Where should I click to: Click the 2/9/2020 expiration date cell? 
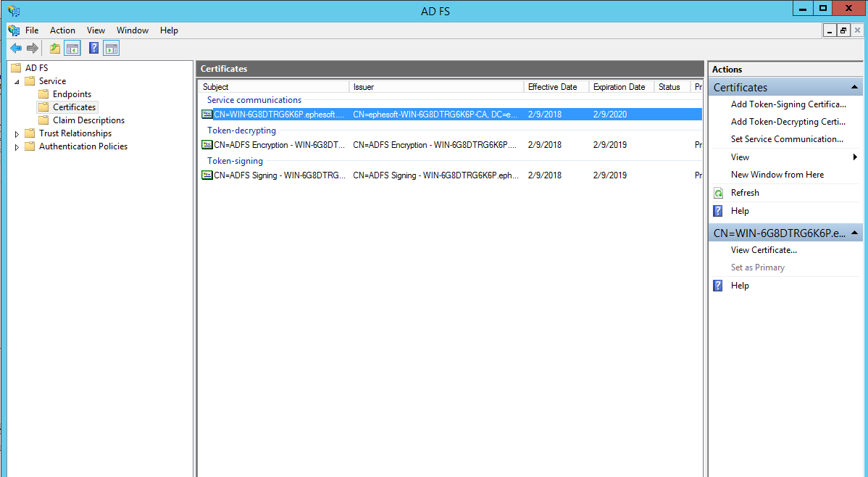610,114
